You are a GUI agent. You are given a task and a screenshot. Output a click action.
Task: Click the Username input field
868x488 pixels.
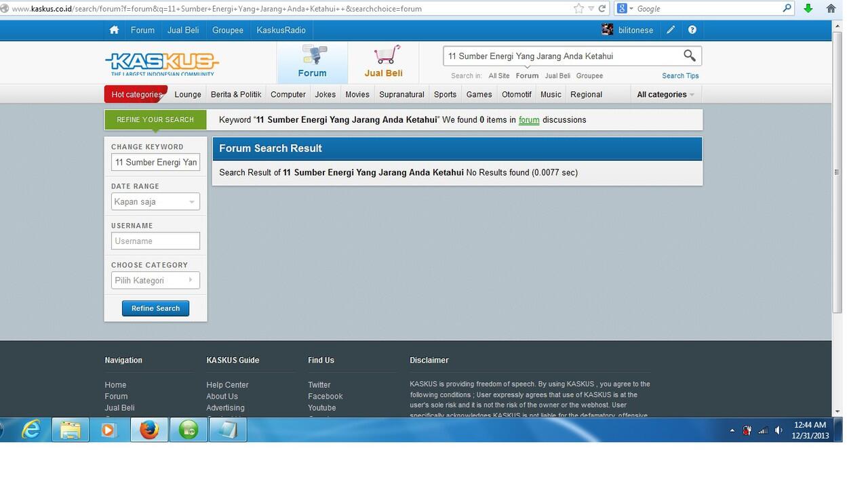[x=155, y=241]
